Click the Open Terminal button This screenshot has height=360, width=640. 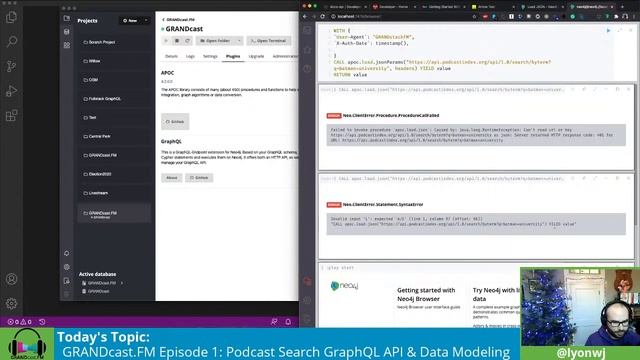click(x=269, y=41)
